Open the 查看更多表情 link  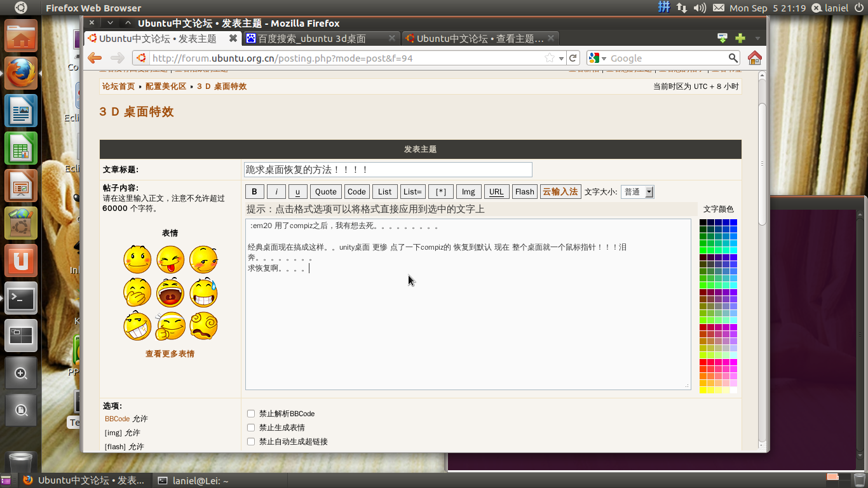(x=170, y=354)
